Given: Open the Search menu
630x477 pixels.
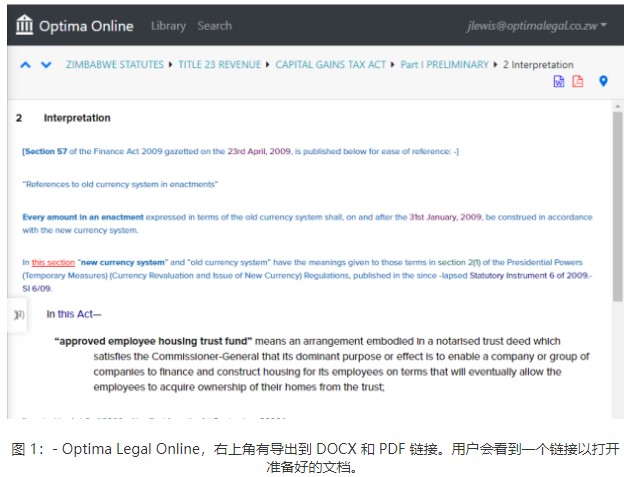Looking at the screenshot, I should (x=215, y=26).
